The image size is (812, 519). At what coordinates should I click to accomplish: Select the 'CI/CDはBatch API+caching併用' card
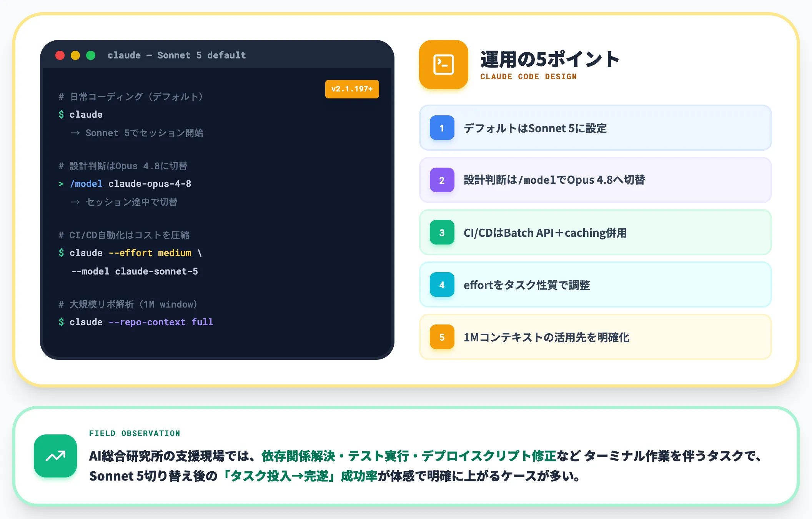[595, 232]
